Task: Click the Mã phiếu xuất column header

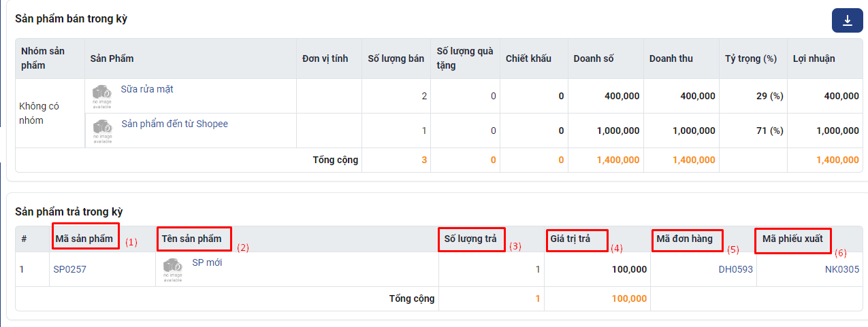Action: coord(792,239)
